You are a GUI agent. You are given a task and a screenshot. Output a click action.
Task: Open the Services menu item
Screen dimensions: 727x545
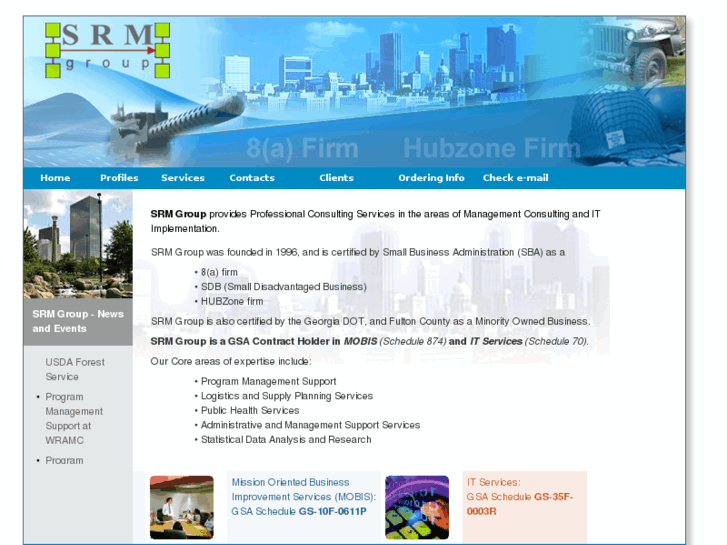point(183,178)
